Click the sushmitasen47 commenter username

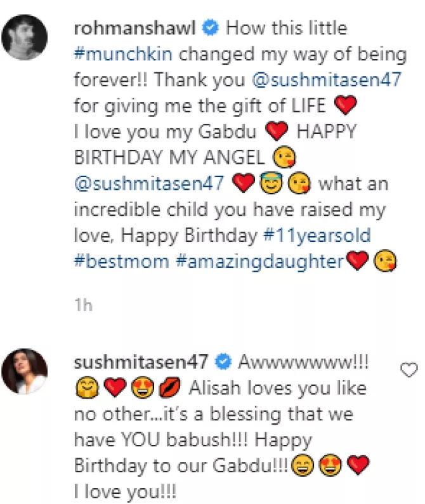[141, 362]
